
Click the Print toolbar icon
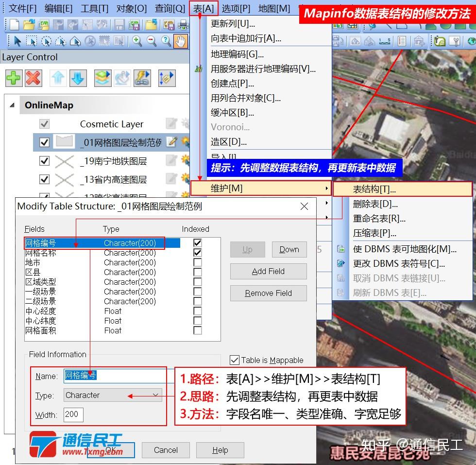(x=183, y=25)
